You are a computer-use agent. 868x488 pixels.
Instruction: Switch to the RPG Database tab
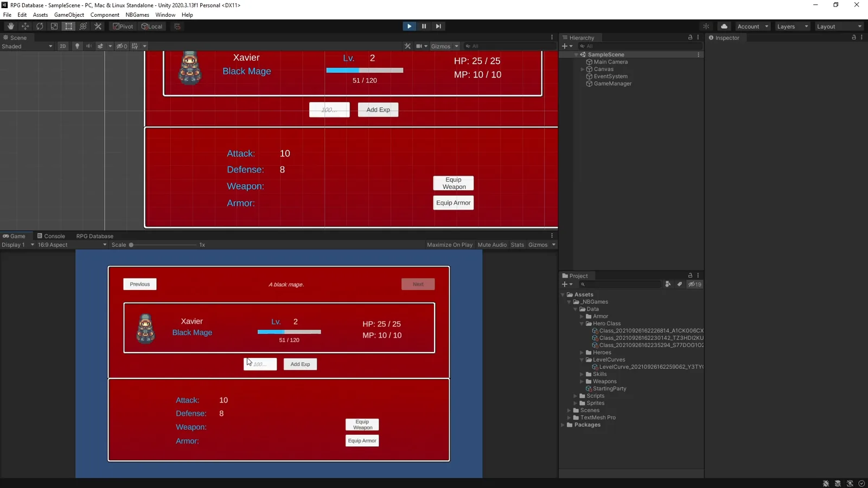point(95,236)
